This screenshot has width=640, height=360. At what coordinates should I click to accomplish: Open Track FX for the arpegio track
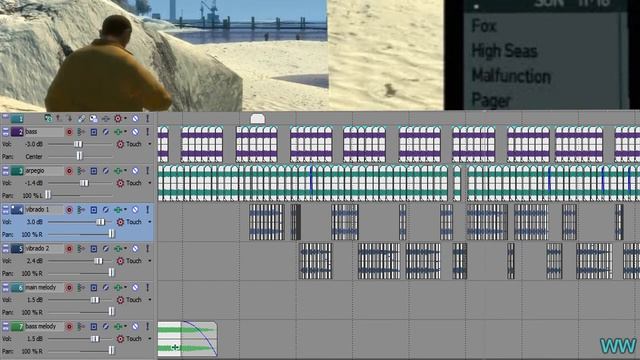pos(118,171)
